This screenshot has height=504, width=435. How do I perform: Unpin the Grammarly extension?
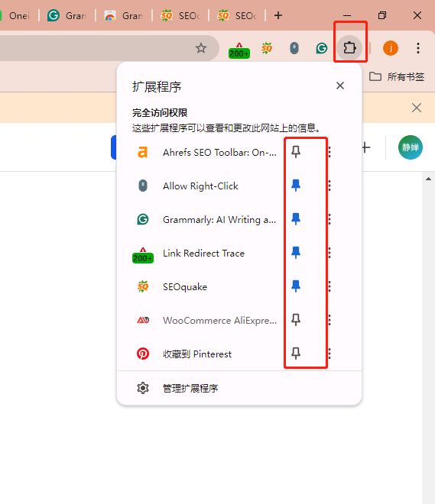(296, 219)
